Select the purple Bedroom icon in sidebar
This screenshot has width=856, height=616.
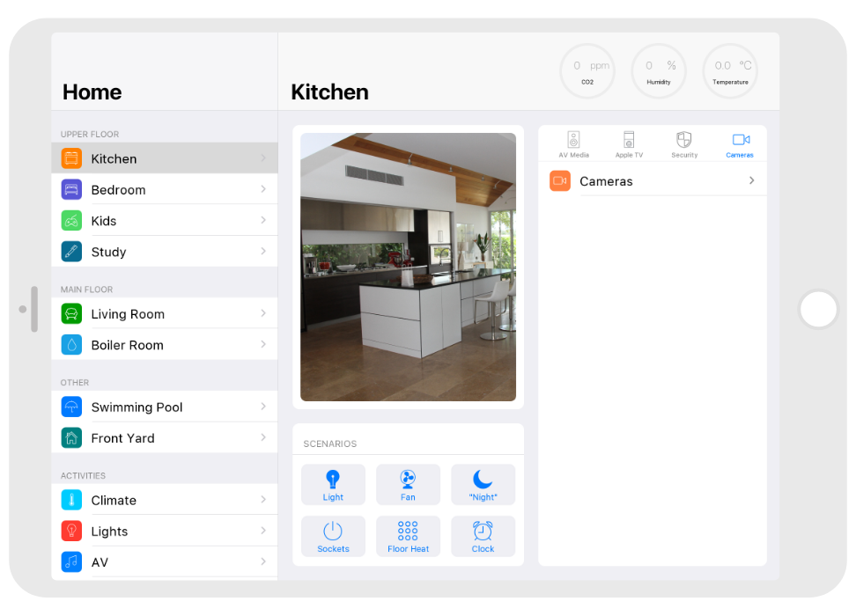71,189
